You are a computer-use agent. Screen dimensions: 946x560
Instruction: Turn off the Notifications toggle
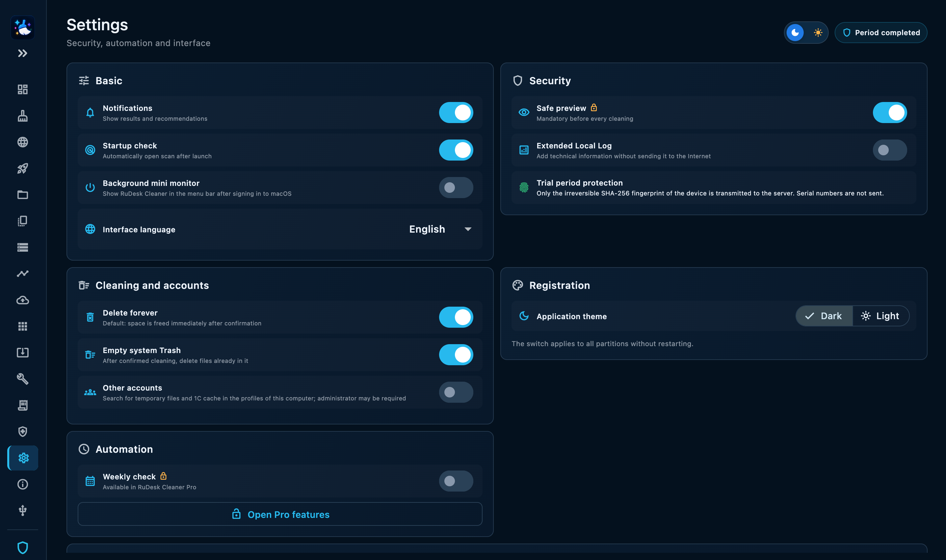click(x=456, y=113)
